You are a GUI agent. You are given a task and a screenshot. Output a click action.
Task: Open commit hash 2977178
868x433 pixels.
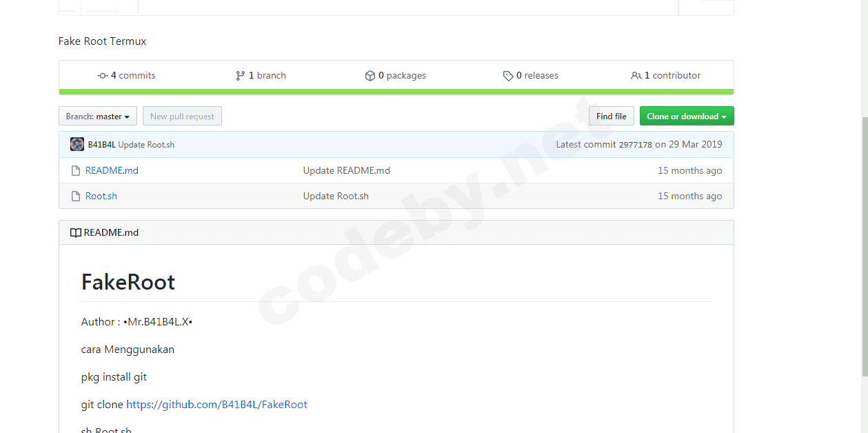(x=636, y=145)
